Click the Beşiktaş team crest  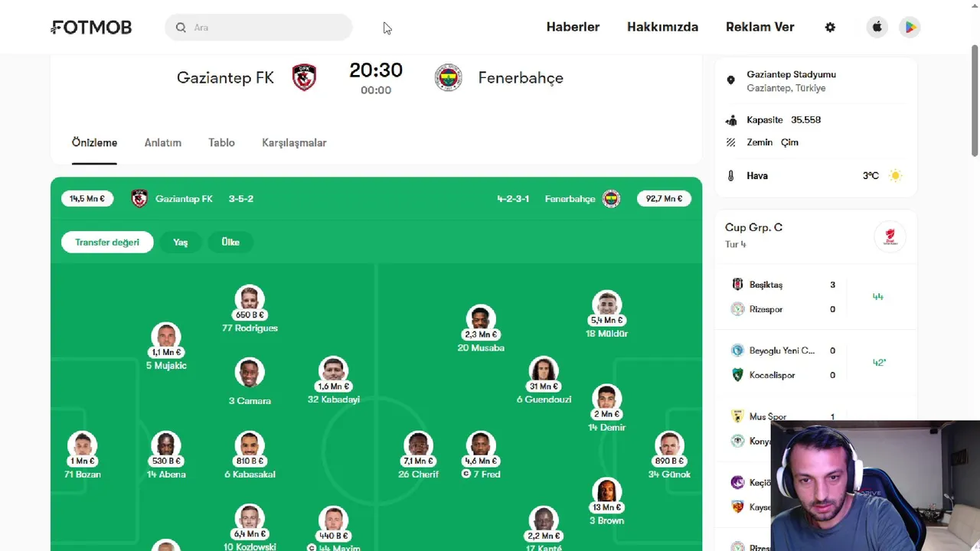(x=737, y=285)
